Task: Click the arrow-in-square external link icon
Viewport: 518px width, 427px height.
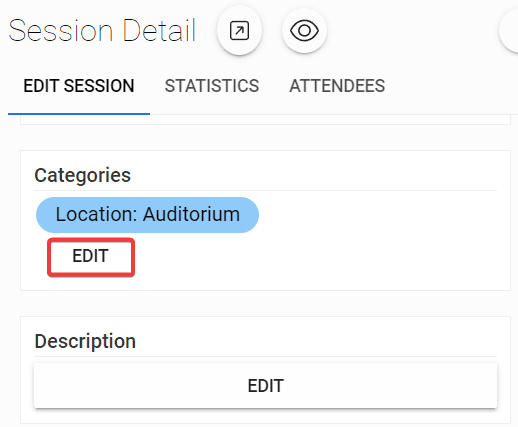Action: 239,31
